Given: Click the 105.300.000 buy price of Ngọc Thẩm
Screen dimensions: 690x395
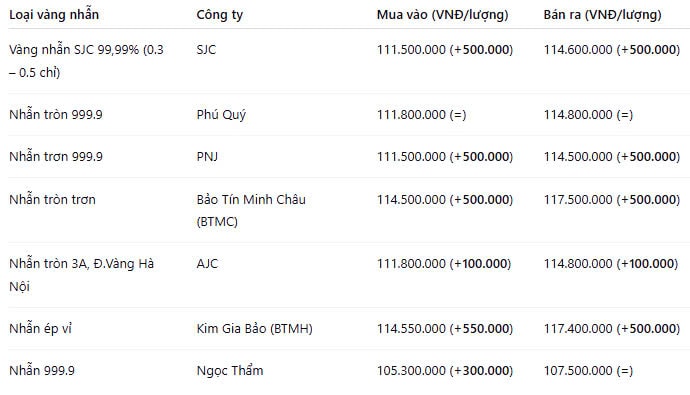Looking at the screenshot, I should pos(411,371).
